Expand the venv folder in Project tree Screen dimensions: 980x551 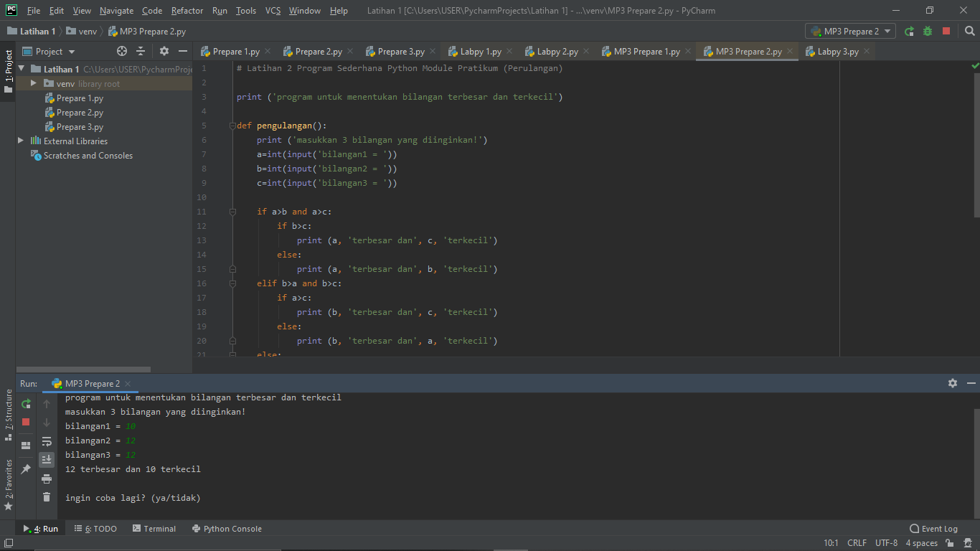click(x=32, y=83)
